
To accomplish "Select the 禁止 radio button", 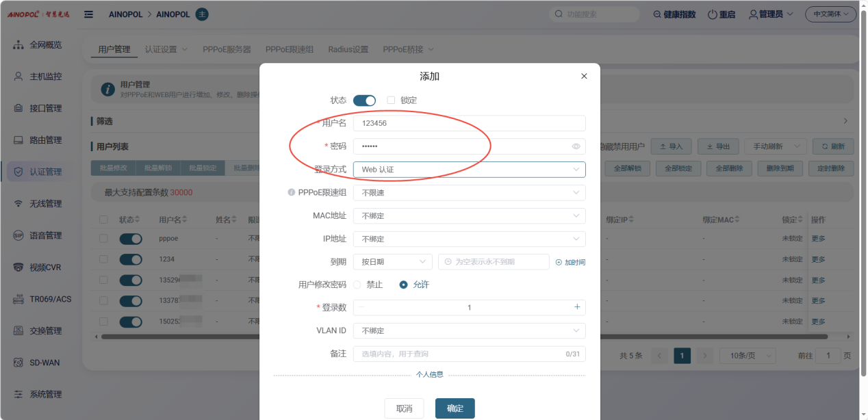I will click(x=357, y=285).
